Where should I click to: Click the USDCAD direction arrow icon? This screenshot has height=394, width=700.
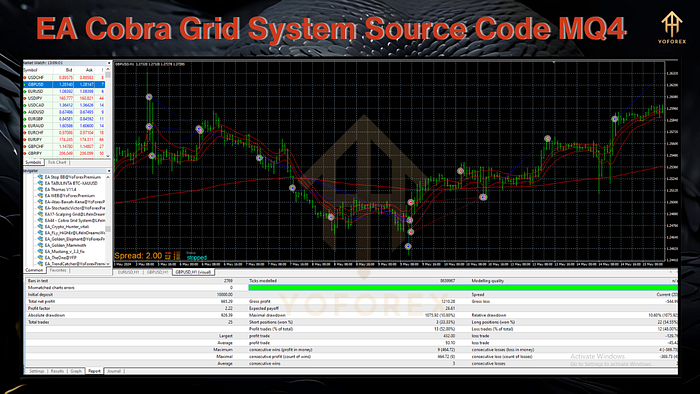(x=25, y=105)
